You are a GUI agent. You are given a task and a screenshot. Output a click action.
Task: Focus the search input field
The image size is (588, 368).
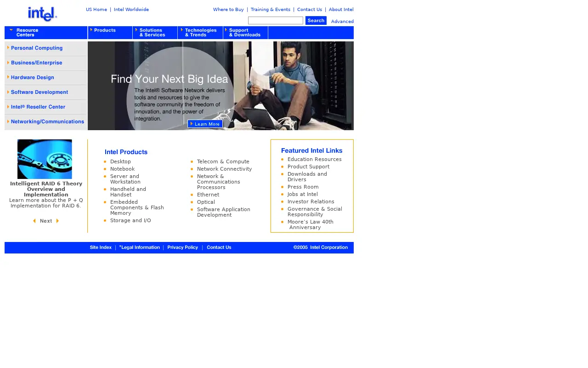point(276,20)
